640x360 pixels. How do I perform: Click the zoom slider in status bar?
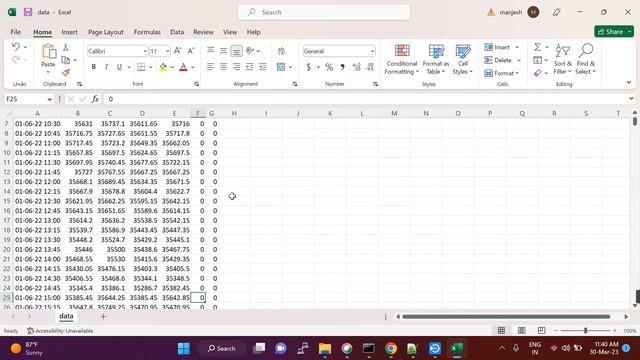[585, 331]
